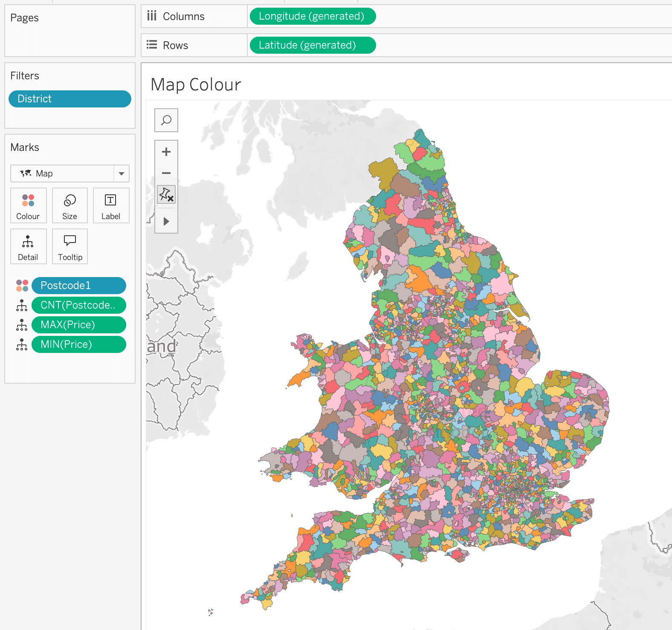672x630 pixels.
Task: Open the Label marks card
Action: point(111,206)
